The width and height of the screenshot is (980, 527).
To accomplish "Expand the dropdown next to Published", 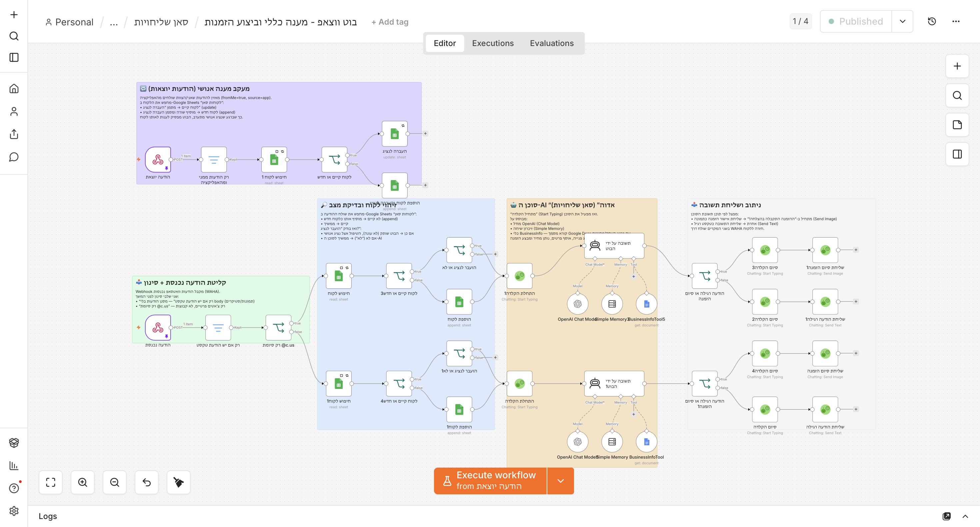I will pyautogui.click(x=902, y=21).
